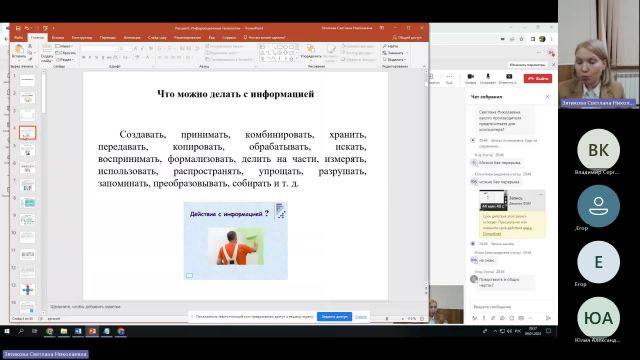Click the Е participant avatar for Егор
640x360 pixels.
tap(598, 262)
